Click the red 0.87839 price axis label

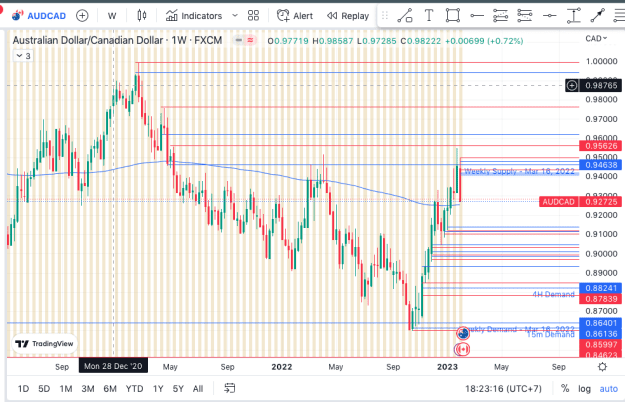(x=601, y=299)
